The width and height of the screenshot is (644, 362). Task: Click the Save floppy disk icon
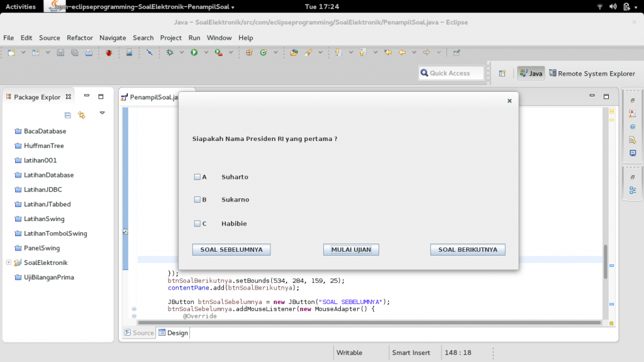tap(60, 52)
